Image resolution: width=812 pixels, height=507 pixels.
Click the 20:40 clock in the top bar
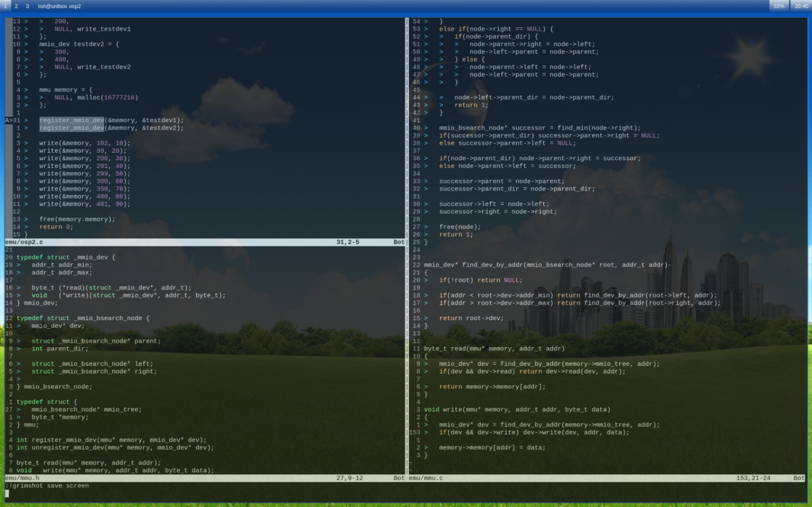(x=801, y=6)
